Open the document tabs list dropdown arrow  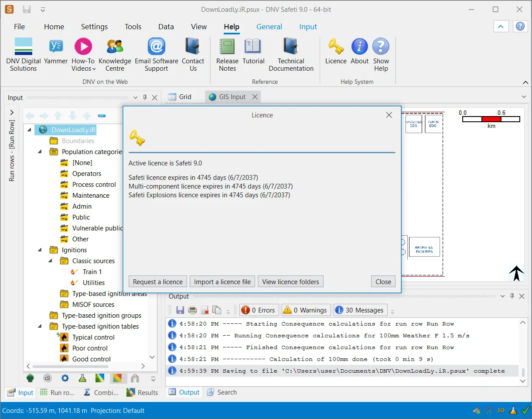pos(524,97)
